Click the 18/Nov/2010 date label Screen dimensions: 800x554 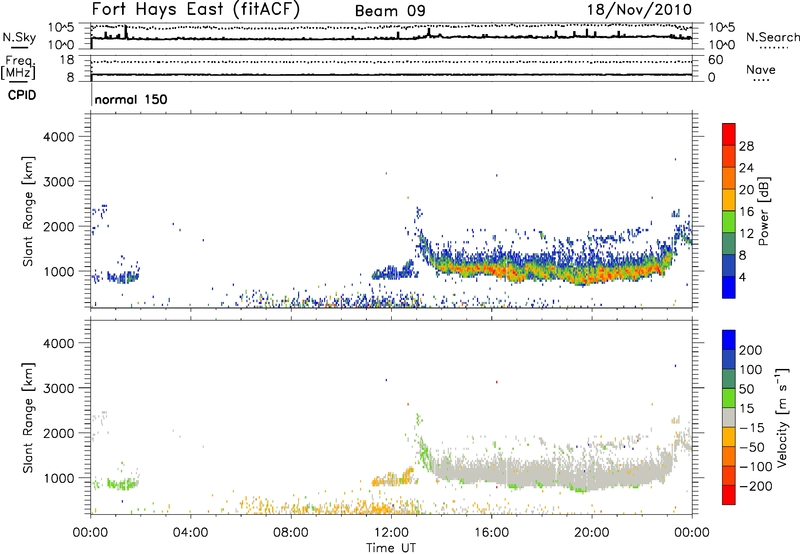639,10
